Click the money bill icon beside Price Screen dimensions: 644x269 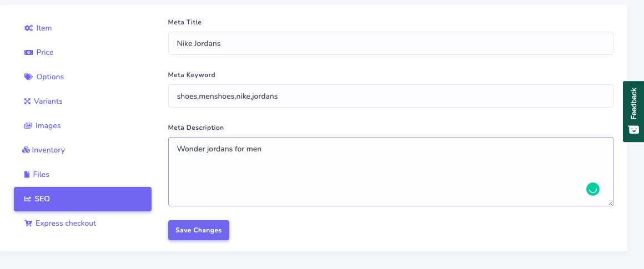pyautogui.click(x=28, y=53)
